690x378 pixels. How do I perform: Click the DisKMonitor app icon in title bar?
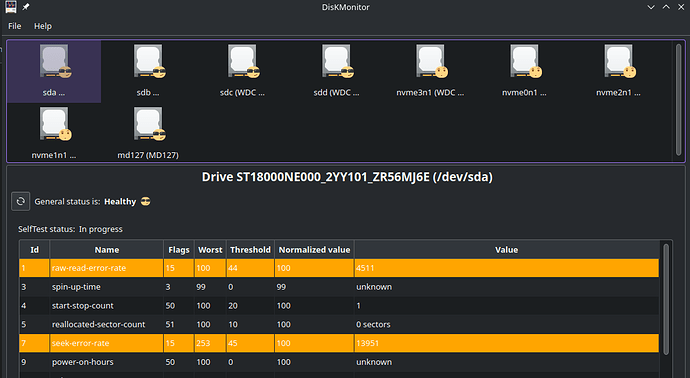point(11,7)
